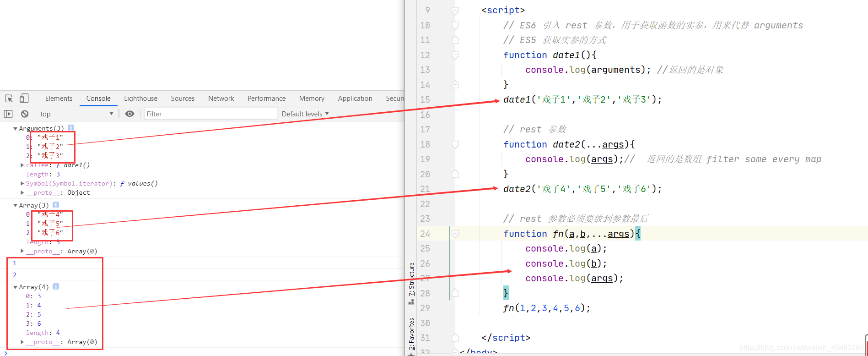Expand __proto__ under Array(3)
This screenshot has width=868, height=356.
22,251
